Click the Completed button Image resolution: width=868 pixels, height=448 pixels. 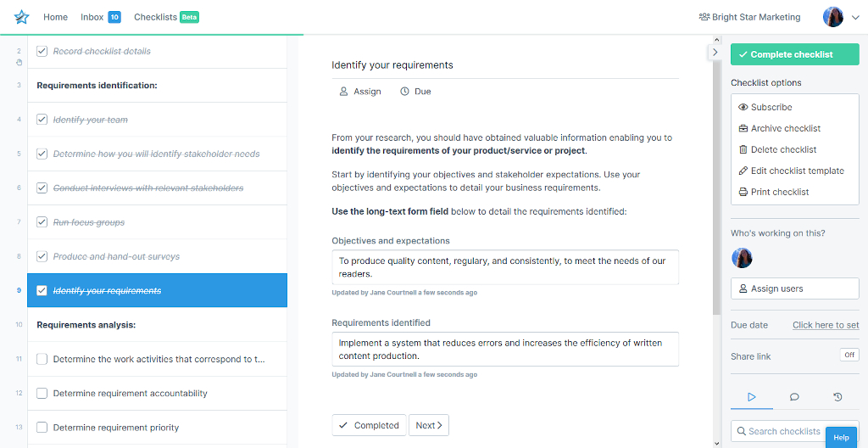pos(370,425)
